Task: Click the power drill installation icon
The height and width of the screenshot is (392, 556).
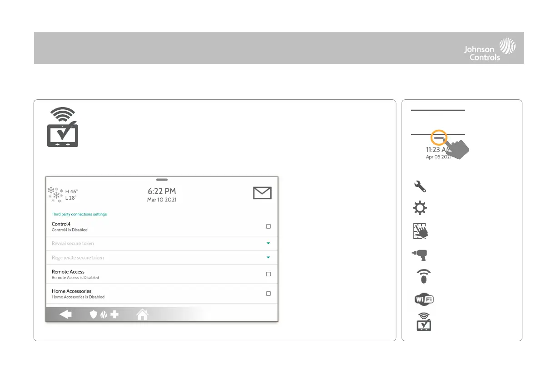Action: [419, 254]
